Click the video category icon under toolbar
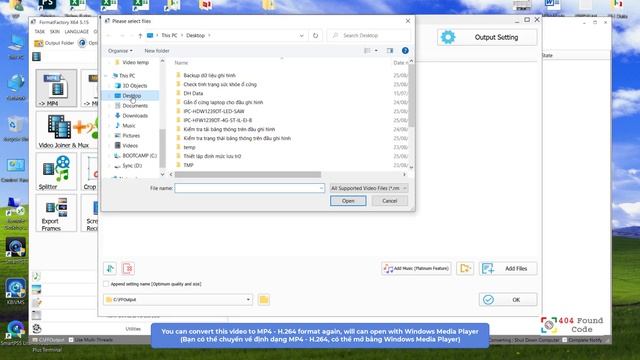This screenshot has width=640, height=360. point(36,56)
